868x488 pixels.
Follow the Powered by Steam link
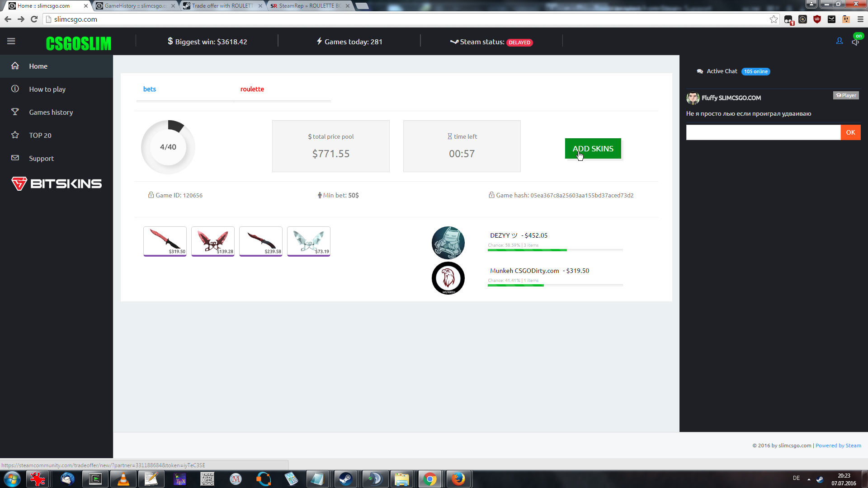(838, 446)
